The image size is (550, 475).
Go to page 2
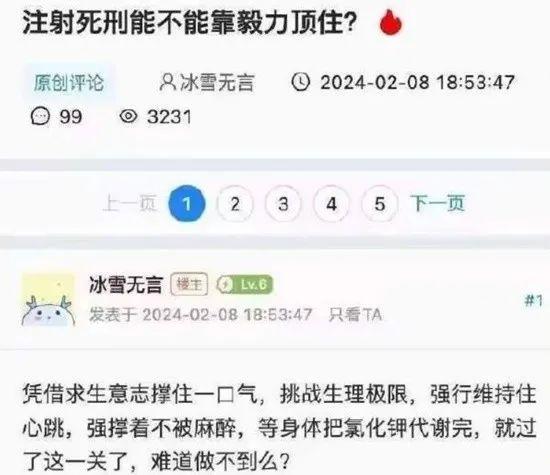pos(235,204)
